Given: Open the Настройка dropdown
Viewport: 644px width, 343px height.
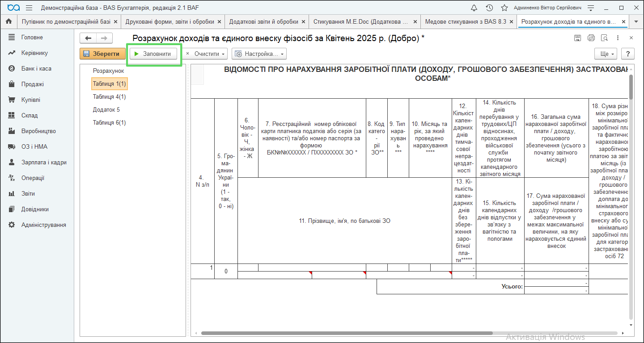Looking at the screenshot, I should pyautogui.click(x=259, y=54).
